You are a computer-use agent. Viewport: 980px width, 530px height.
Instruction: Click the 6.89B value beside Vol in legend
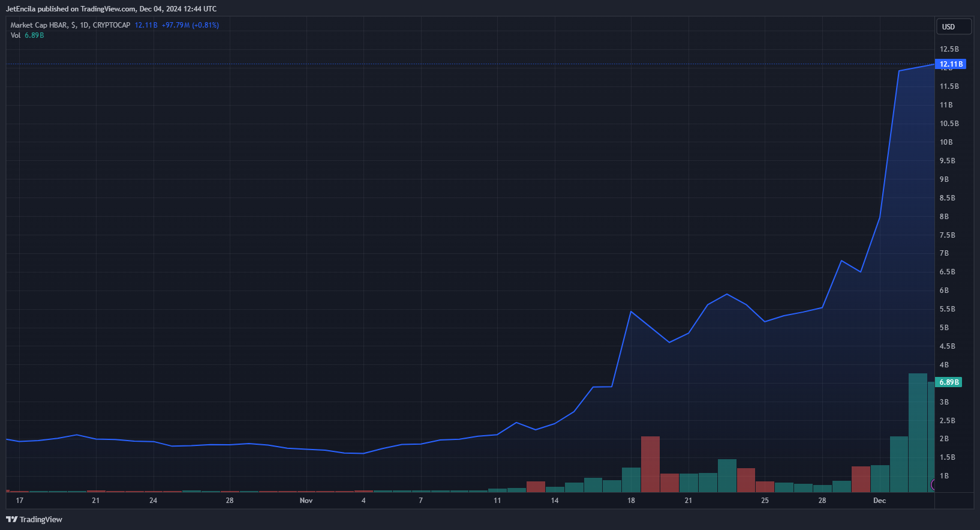34,35
